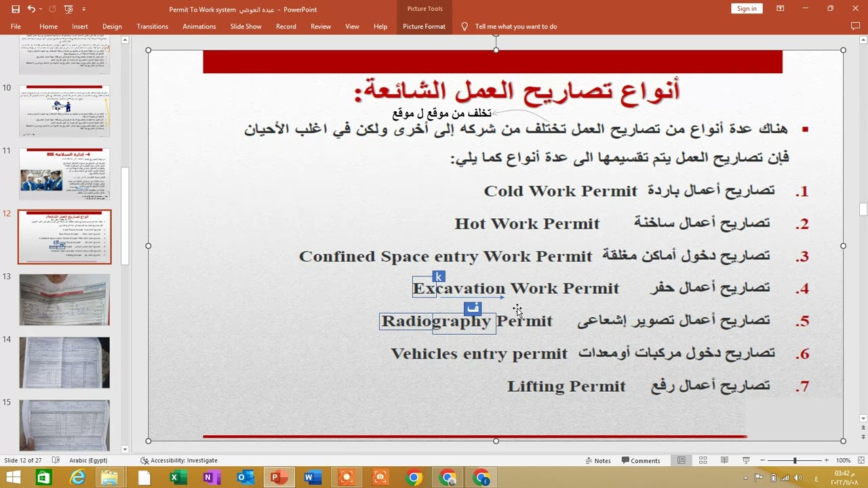Start Slide Show from the status bar icon

pos(746,460)
